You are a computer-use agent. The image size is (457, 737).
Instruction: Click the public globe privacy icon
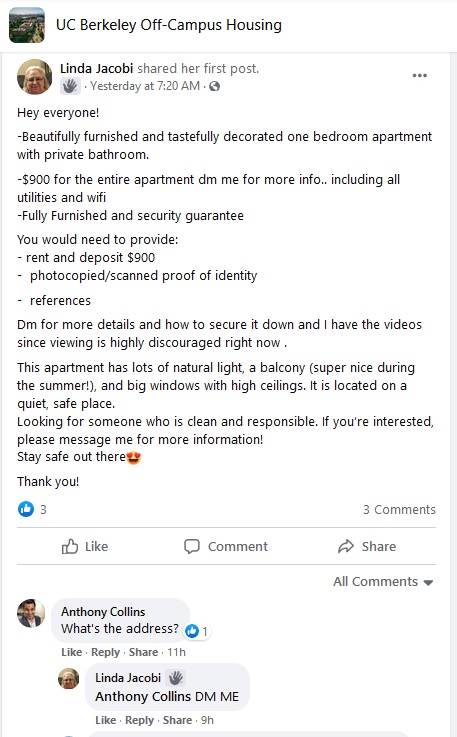(214, 86)
